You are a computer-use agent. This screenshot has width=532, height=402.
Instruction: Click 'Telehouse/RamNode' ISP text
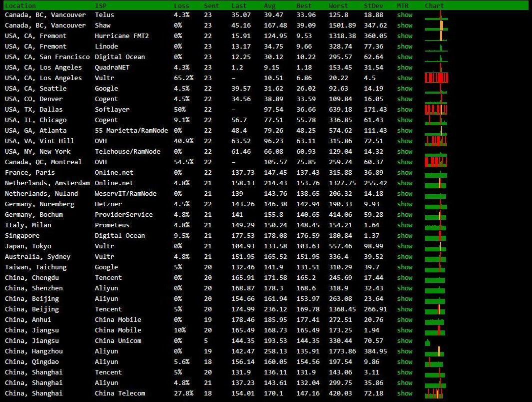127,152
